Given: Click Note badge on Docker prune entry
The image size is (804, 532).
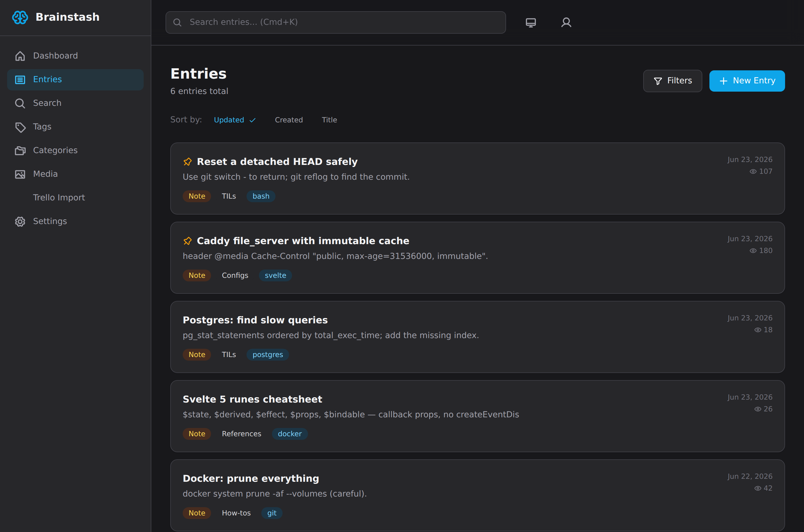Looking at the screenshot, I should tap(197, 513).
